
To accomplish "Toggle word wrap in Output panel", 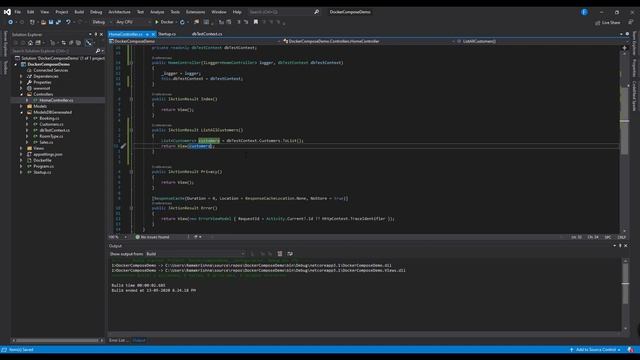I will tap(290, 254).
